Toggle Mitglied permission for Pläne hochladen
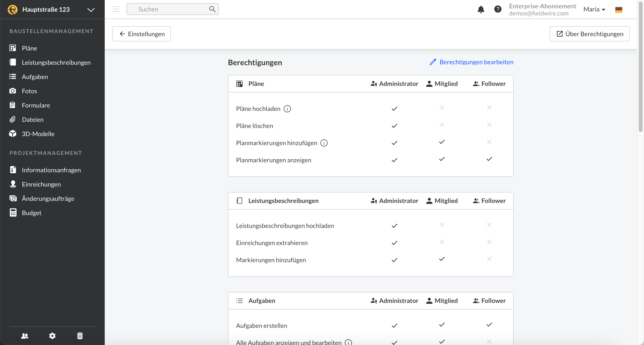The image size is (644, 345). click(442, 108)
